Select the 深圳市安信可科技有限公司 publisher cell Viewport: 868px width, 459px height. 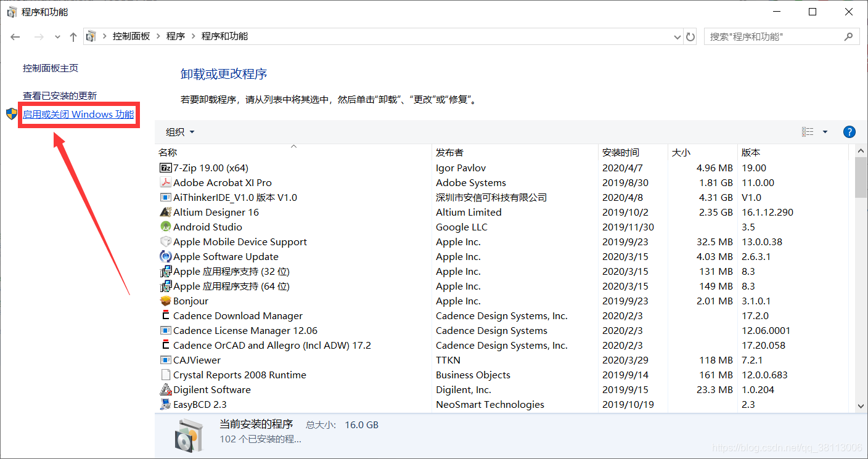491,197
